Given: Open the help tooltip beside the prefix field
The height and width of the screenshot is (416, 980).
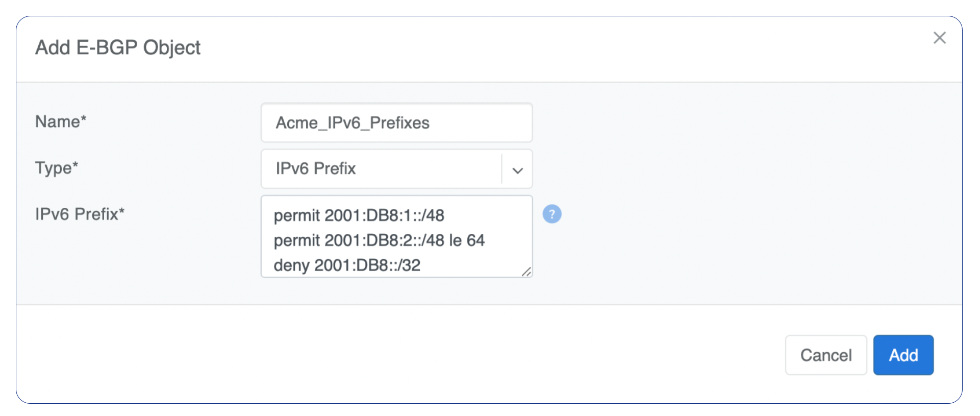Looking at the screenshot, I should click(552, 214).
